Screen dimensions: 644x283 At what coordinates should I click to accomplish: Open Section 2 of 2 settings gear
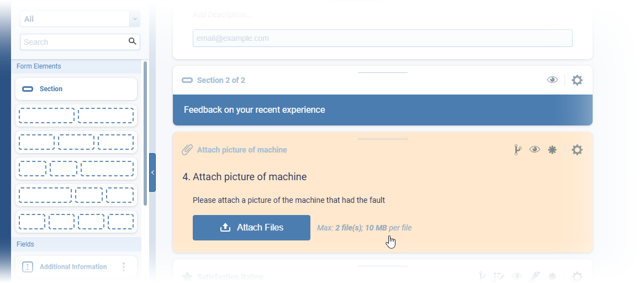coord(577,80)
